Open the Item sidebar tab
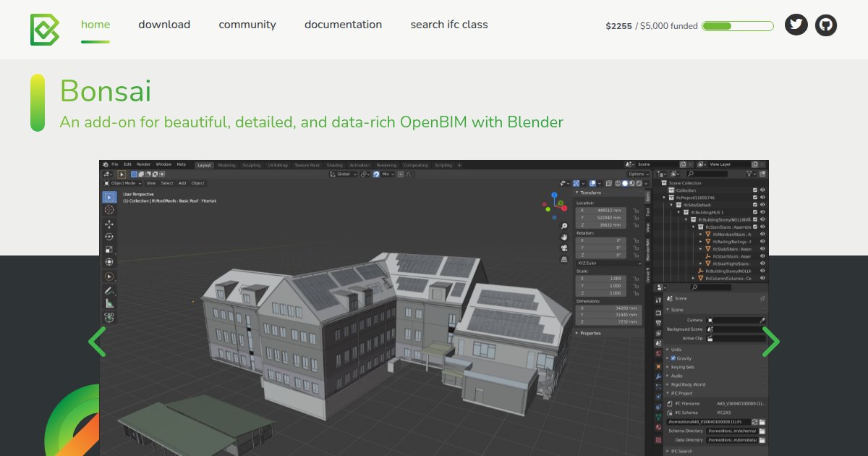 pos(648,196)
